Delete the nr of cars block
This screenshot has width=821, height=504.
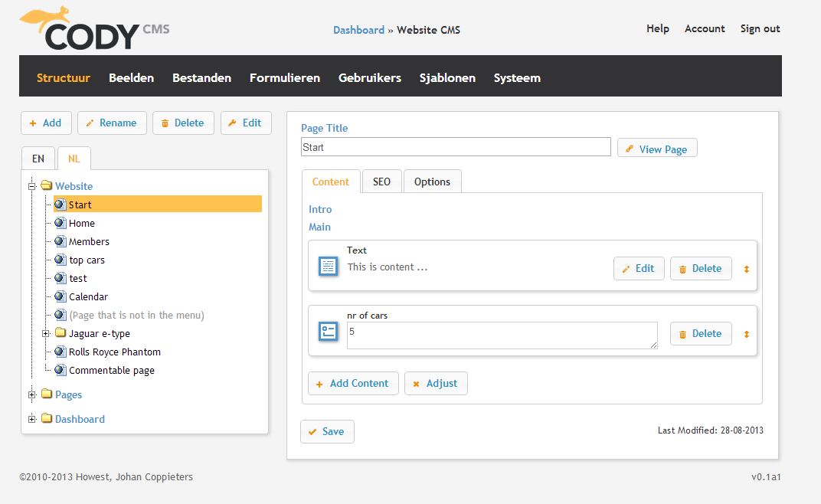pyautogui.click(x=701, y=333)
